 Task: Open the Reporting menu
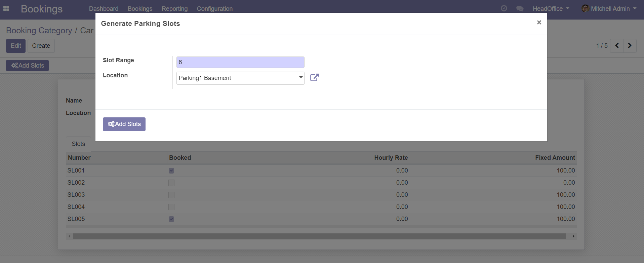pos(174,8)
